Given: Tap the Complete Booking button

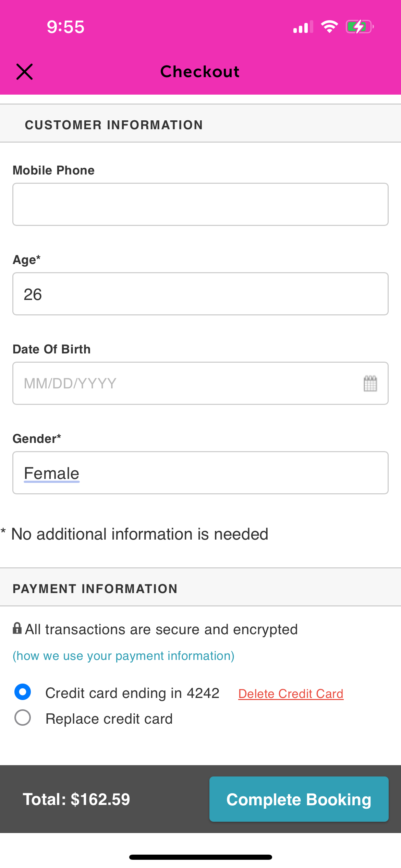Looking at the screenshot, I should tap(299, 799).
